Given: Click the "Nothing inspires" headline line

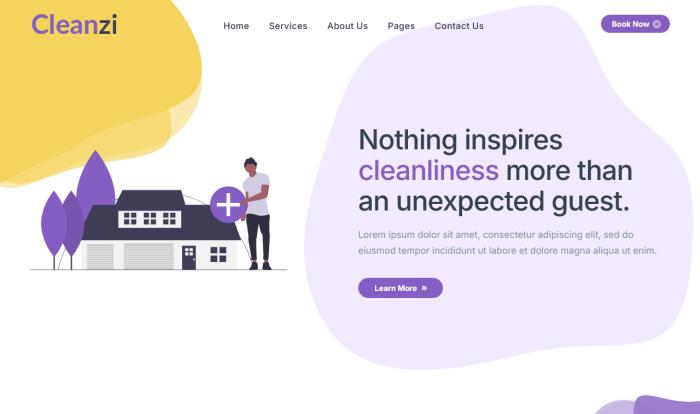Looking at the screenshot, I should 460,139.
